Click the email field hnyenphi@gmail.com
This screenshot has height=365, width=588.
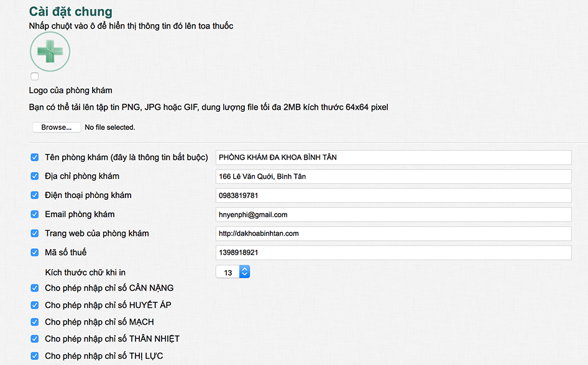pos(393,215)
